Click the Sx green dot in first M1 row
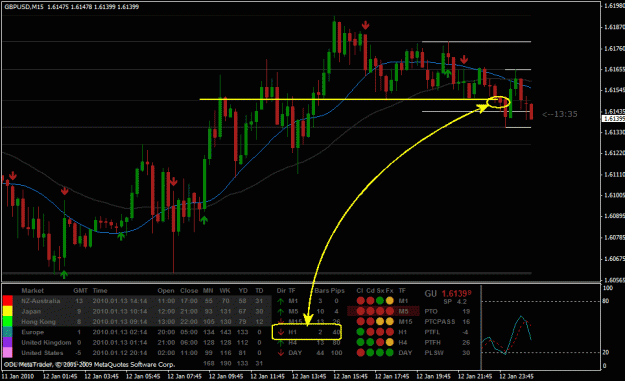 (x=380, y=301)
